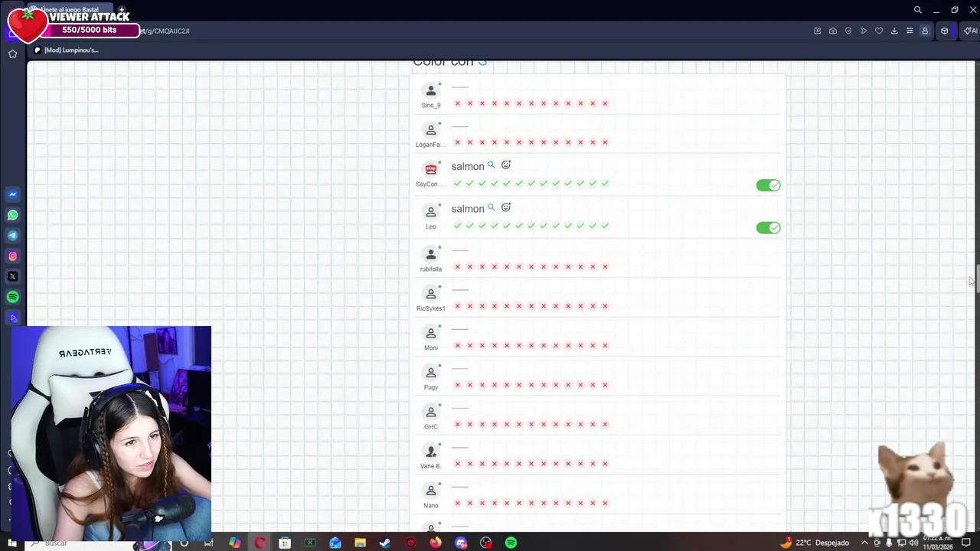
Task: Open Steam from taskbar
Action: pos(385,543)
